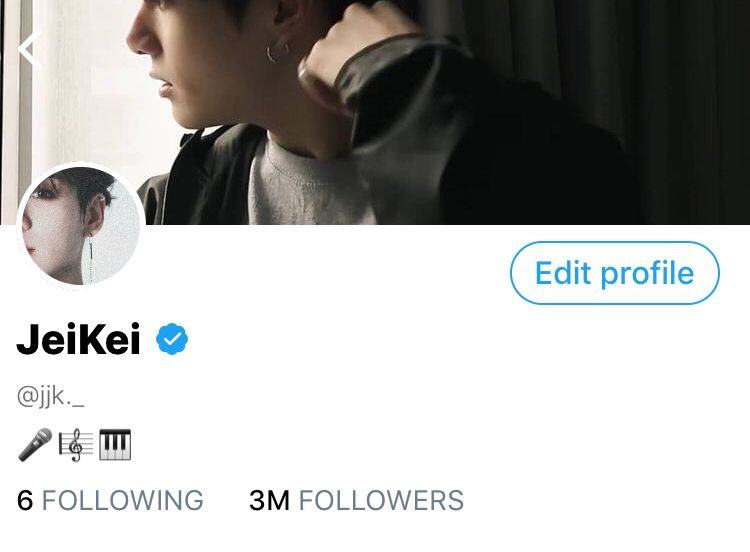Open the 6 Following list

110,500
